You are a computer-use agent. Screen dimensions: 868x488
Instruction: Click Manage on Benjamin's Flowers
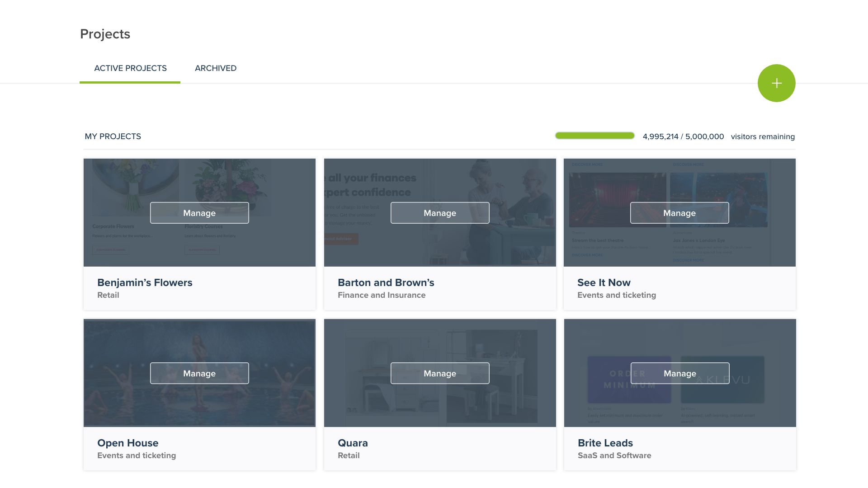(199, 212)
